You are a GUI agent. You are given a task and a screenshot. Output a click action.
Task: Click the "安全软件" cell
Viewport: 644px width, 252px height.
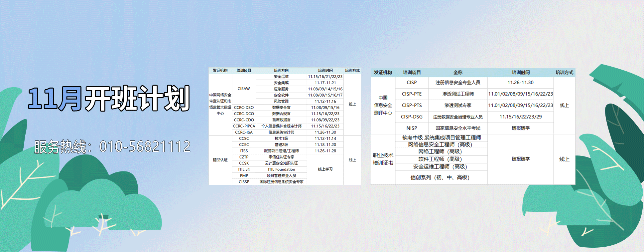[281, 95]
